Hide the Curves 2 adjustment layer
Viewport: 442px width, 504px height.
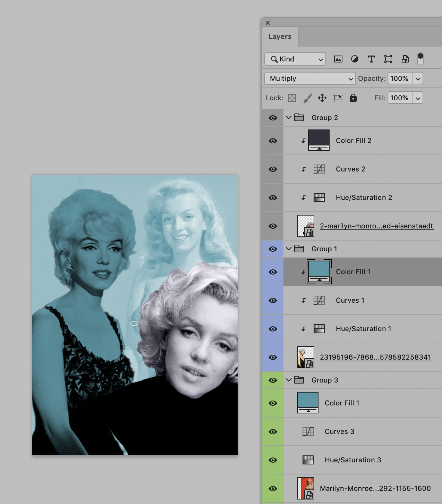pyautogui.click(x=273, y=169)
